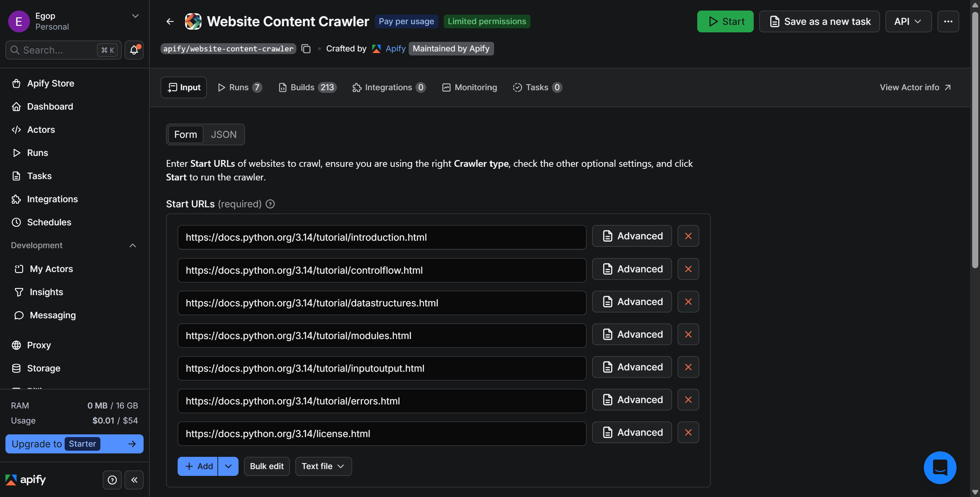Open the API dropdown
This screenshot has width=980, height=497.
[908, 21]
